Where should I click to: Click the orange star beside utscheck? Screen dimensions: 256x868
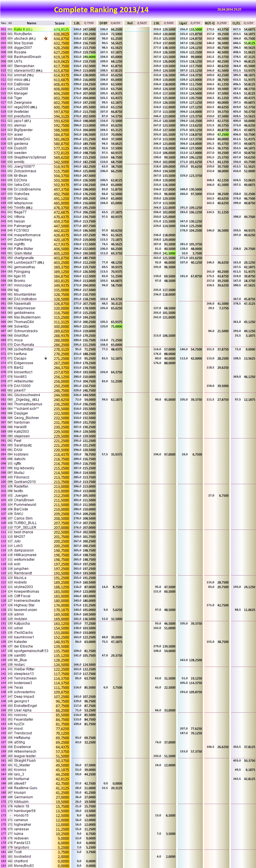pyautogui.click(x=45, y=39)
